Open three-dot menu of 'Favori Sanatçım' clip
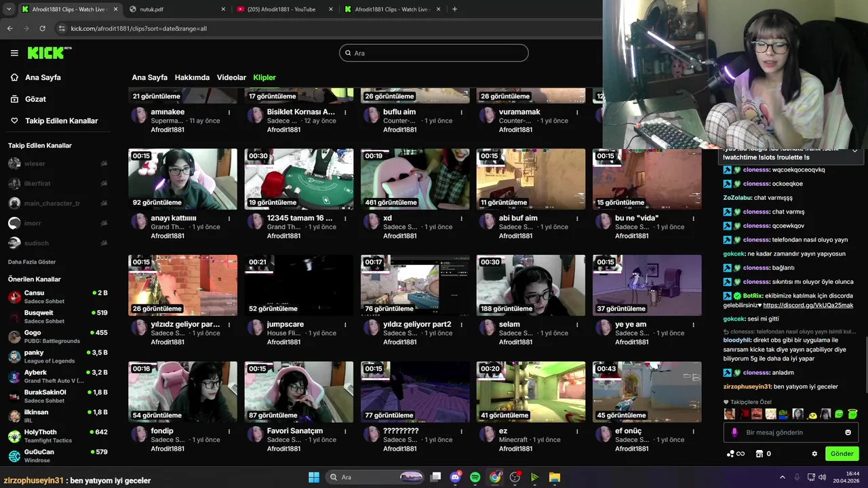The width and height of the screenshot is (868, 488). pyautogui.click(x=345, y=431)
